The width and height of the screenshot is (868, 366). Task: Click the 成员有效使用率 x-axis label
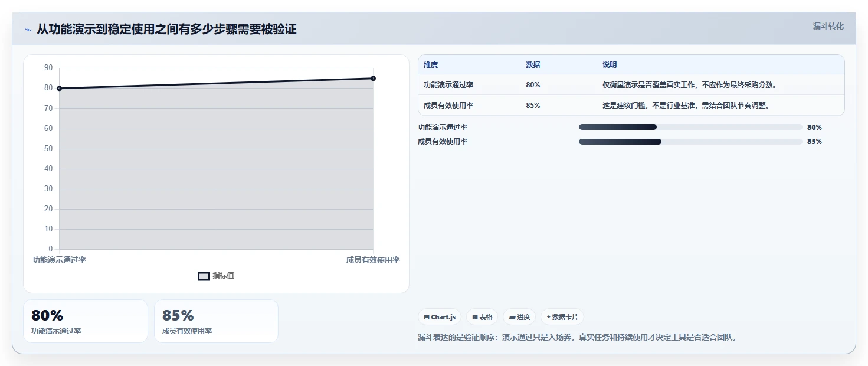[373, 260]
